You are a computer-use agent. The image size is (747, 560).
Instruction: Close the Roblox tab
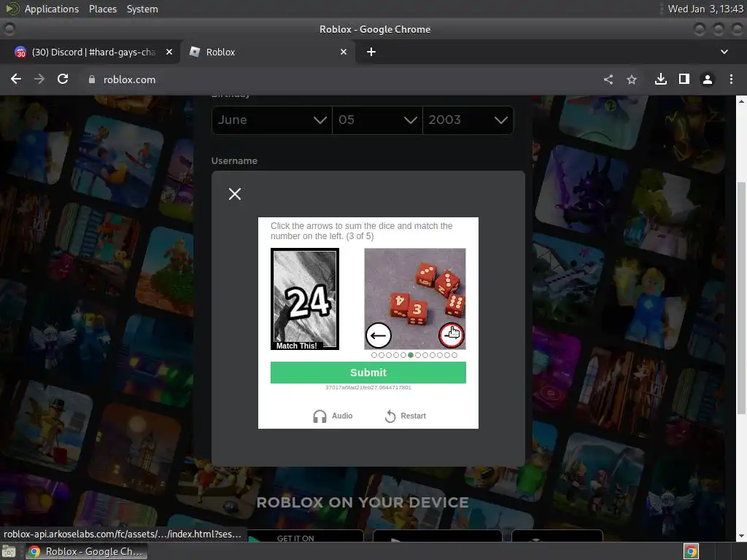point(344,52)
